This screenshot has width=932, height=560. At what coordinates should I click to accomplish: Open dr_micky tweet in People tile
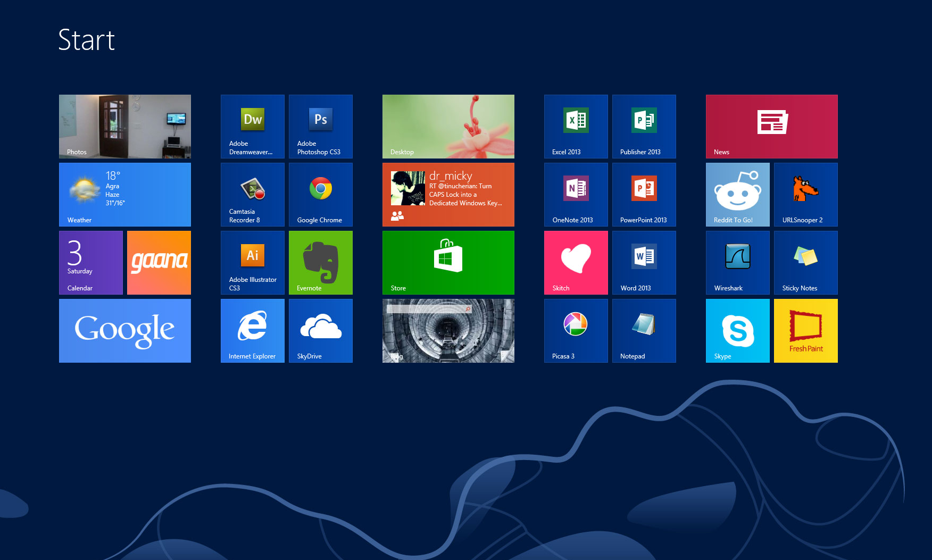448,195
